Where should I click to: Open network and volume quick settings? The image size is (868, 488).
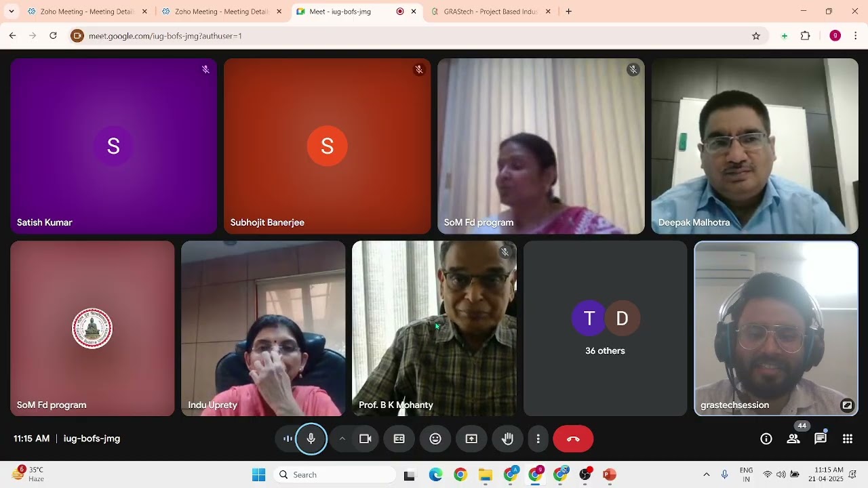781,474
